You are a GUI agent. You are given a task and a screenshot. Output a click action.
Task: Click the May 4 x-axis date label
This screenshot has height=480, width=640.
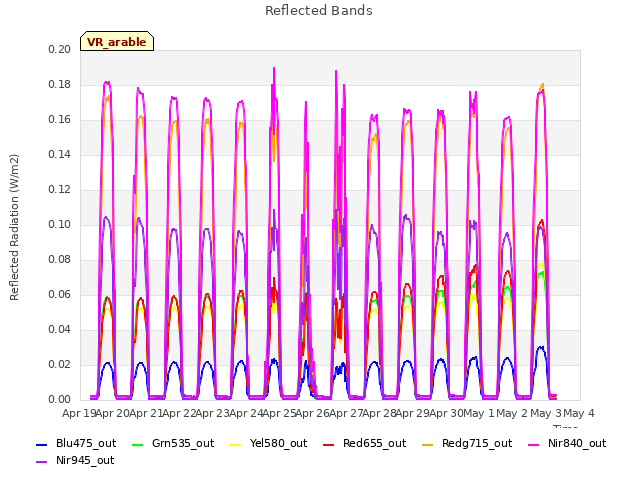pos(579,413)
